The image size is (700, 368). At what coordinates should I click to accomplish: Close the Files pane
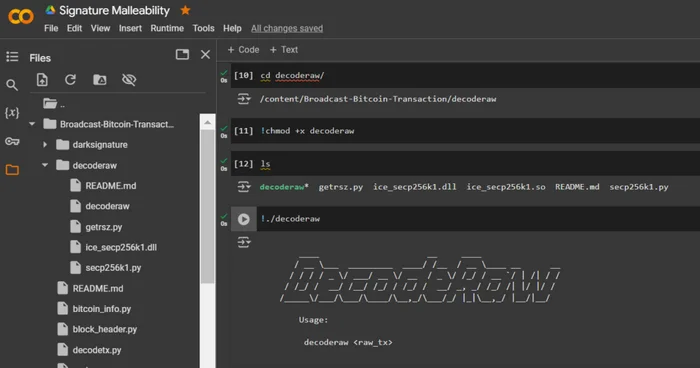[x=205, y=54]
